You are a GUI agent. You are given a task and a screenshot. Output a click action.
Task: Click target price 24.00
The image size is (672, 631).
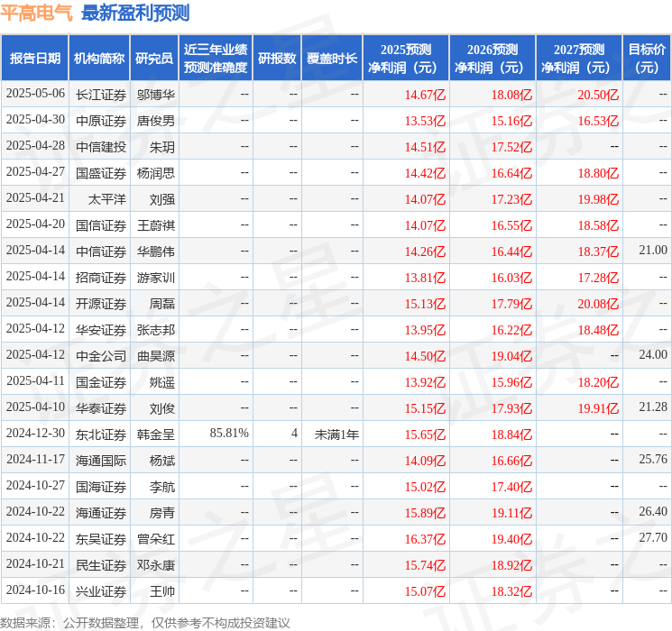[x=653, y=354]
